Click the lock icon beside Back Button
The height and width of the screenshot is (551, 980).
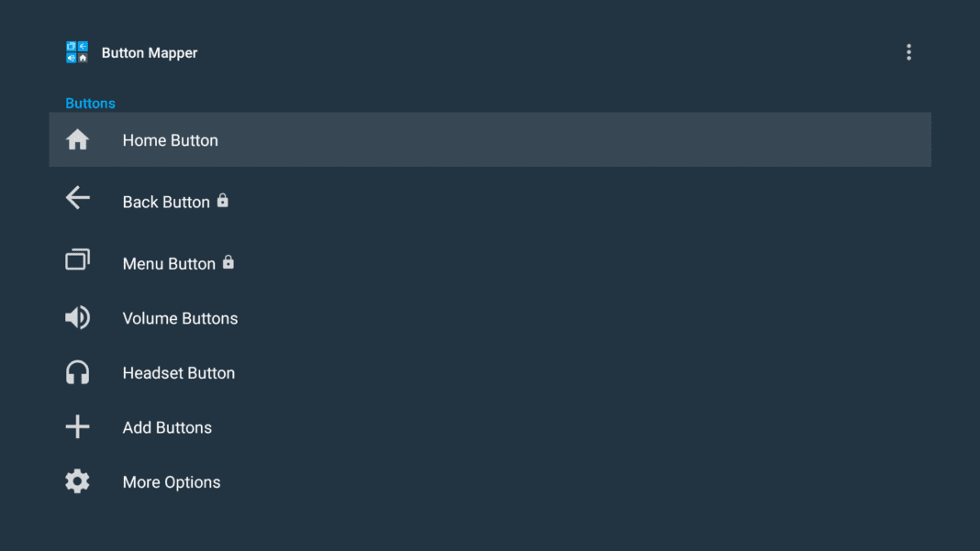pos(223,200)
